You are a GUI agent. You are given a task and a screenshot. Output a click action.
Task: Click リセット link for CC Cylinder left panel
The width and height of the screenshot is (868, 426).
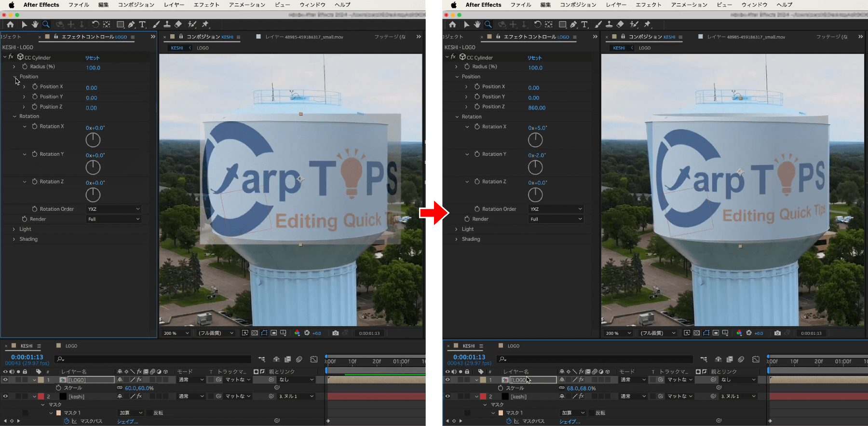(x=93, y=58)
